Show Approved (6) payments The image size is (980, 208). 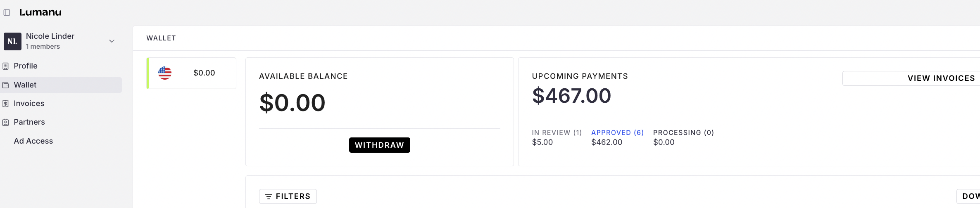click(617, 132)
